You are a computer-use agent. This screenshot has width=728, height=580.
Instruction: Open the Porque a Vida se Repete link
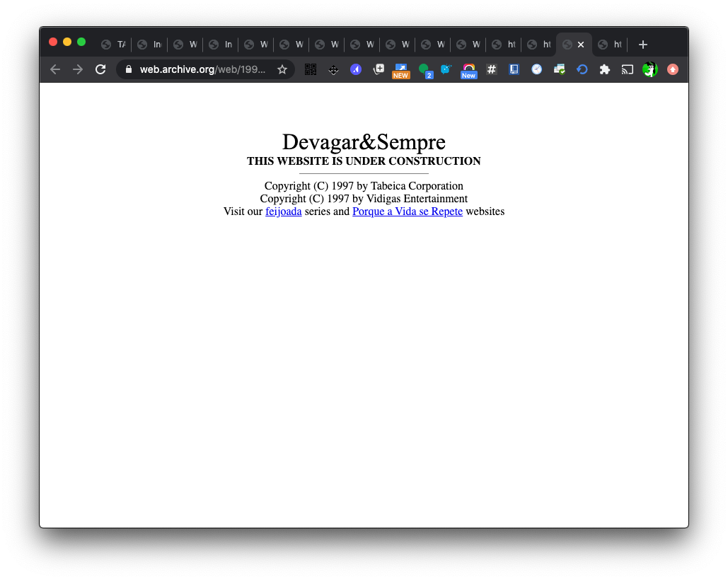pos(407,211)
